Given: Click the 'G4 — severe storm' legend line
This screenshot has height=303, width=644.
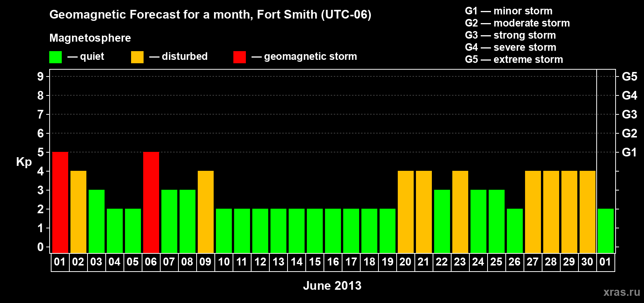Looking at the screenshot, I should 511,47.
